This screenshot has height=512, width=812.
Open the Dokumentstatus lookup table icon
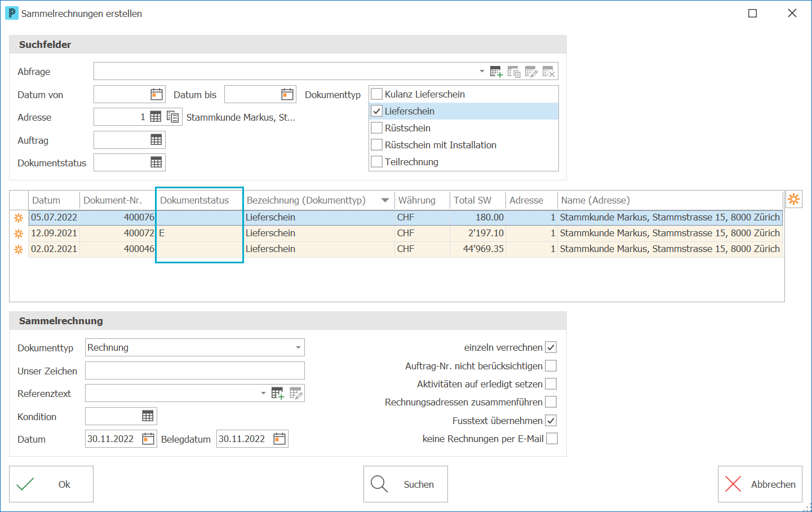[156, 162]
